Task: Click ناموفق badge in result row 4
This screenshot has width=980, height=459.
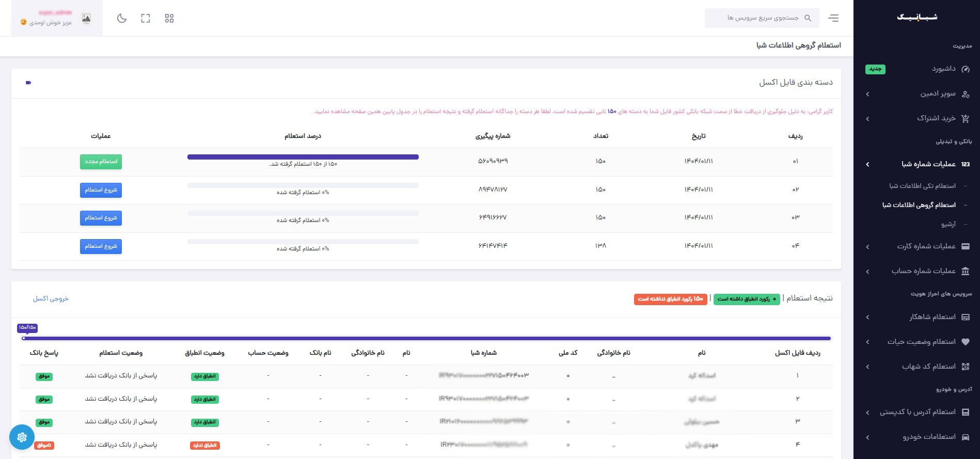Action: coord(44,445)
